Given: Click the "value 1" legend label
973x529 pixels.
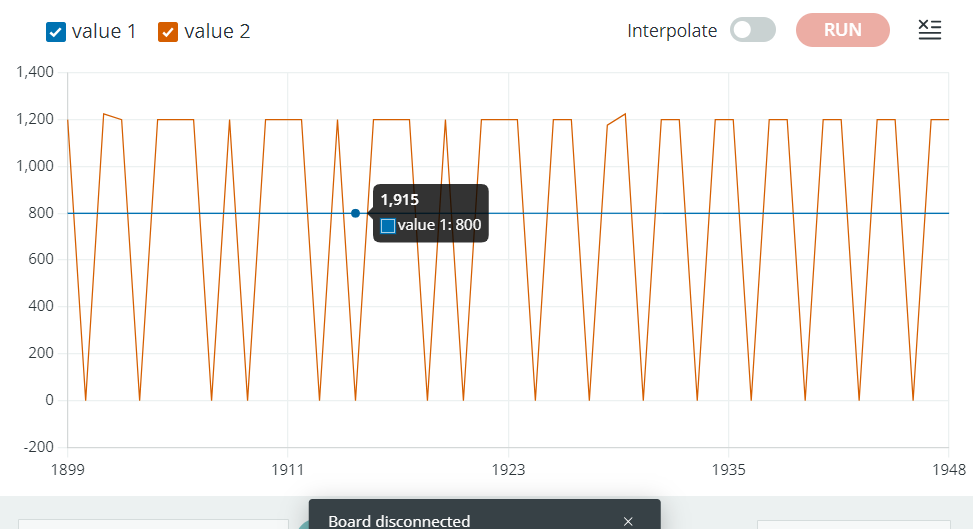Looking at the screenshot, I should (x=104, y=31).
